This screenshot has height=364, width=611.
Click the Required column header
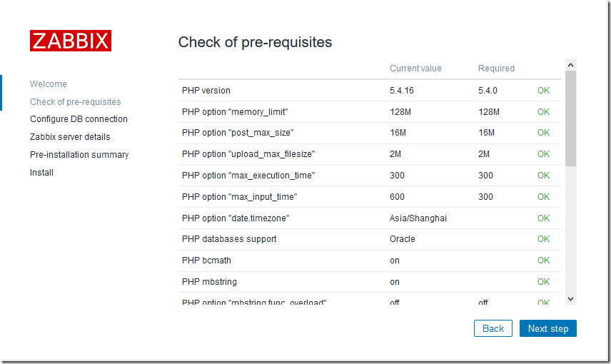pos(496,69)
